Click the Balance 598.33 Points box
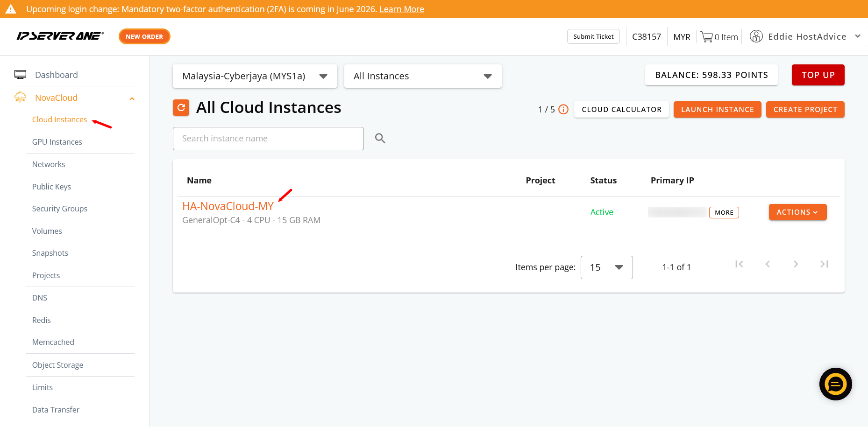The image size is (868, 427). pos(711,75)
